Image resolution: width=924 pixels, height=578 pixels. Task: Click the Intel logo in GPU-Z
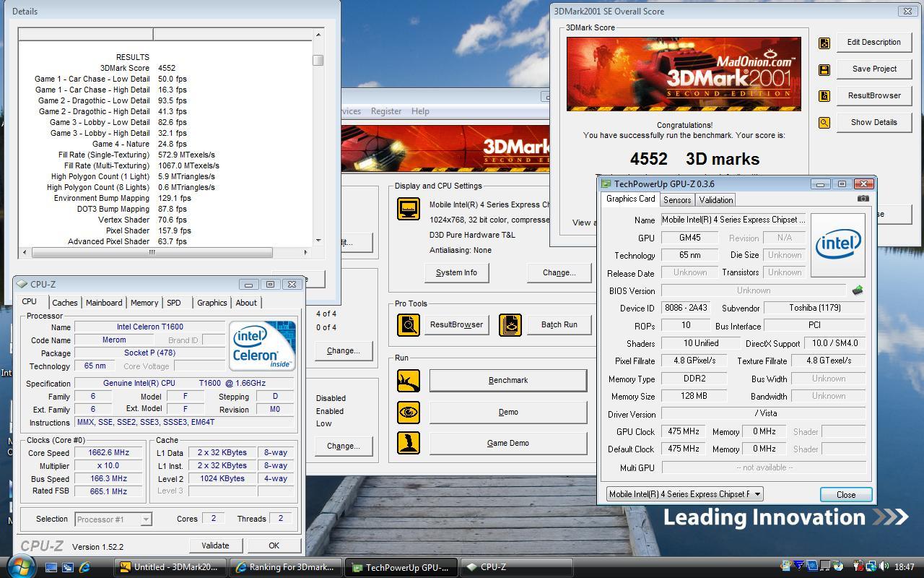point(837,245)
